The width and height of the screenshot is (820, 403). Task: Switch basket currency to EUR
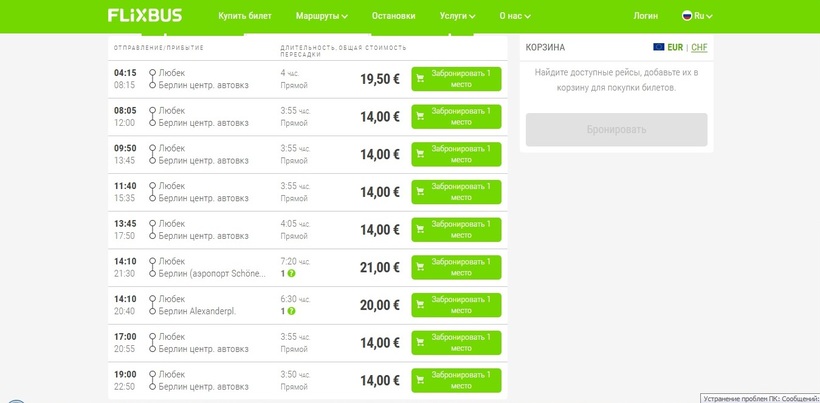(x=676, y=47)
